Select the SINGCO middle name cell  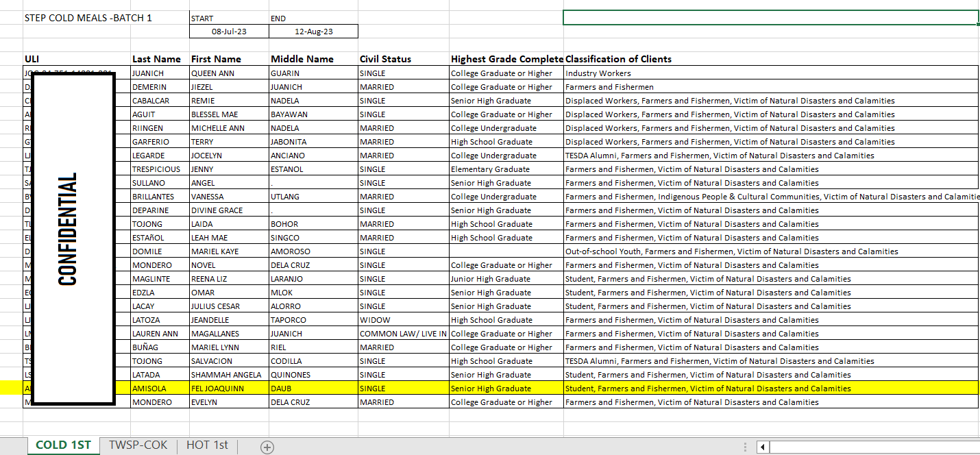click(313, 238)
